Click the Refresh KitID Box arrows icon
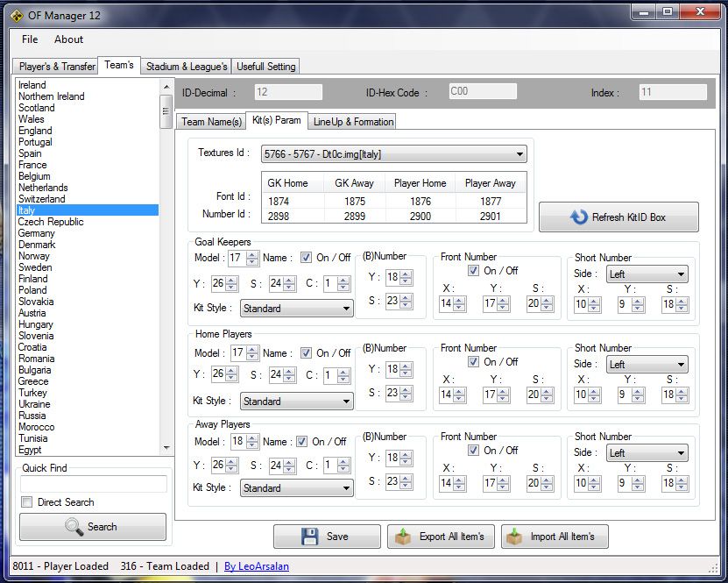 click(579, 217)
